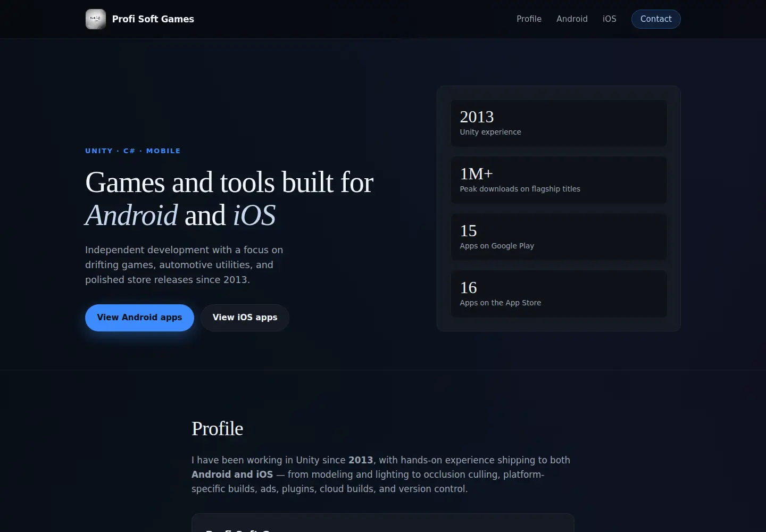
Task: Click the Profile section heading
Action: tap(217, 429)
